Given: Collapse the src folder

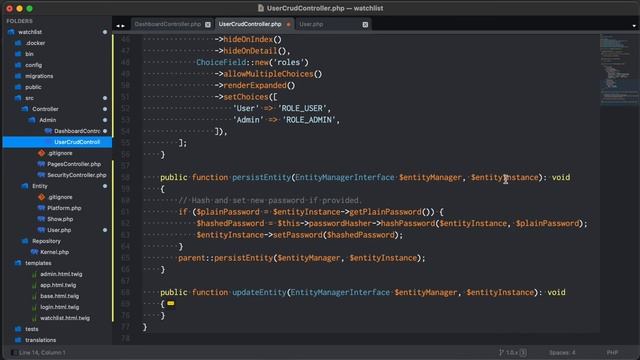Looking at the screenshot, I should coord(29,98).
